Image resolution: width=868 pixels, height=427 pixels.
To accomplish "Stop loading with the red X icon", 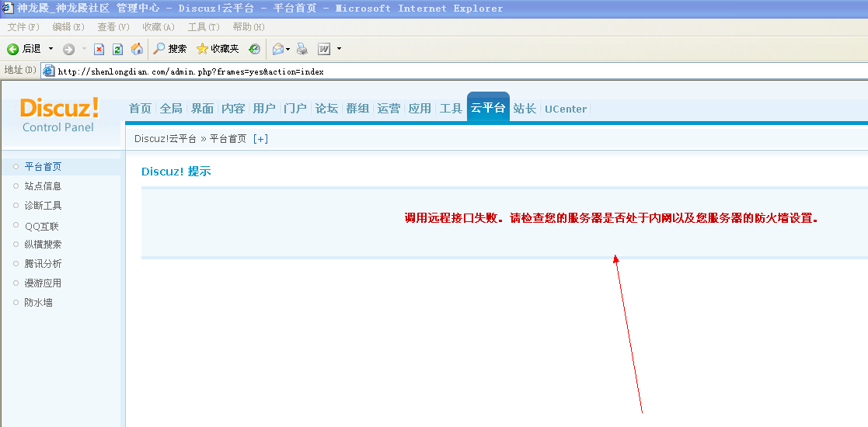I will pos(99,49).
